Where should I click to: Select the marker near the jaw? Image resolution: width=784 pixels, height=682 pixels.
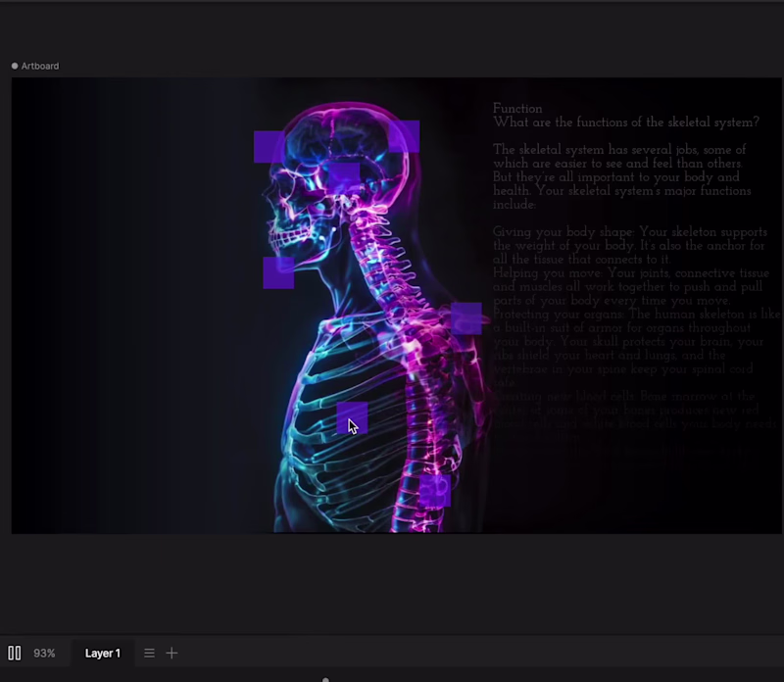[x=277, y=275]
